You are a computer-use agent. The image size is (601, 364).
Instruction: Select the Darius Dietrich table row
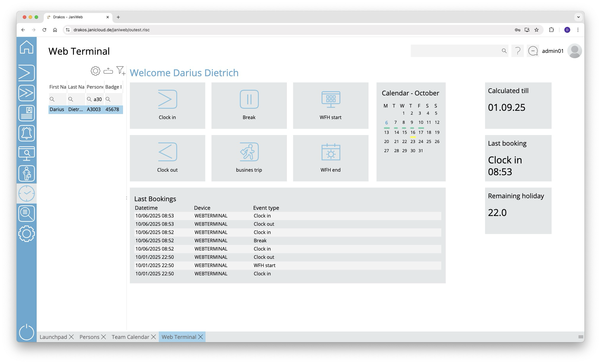pos(85,109)
